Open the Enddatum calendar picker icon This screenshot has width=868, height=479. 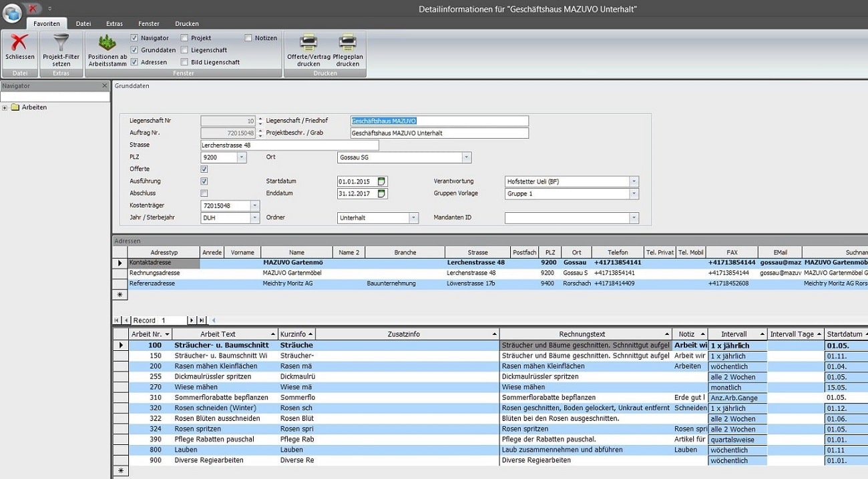click(x=382, y=193)
